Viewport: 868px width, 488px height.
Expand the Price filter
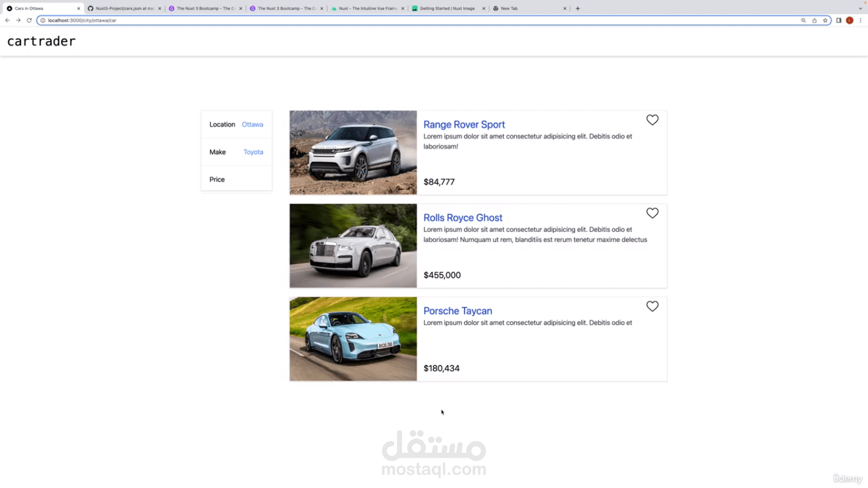(x=236, y=179)
